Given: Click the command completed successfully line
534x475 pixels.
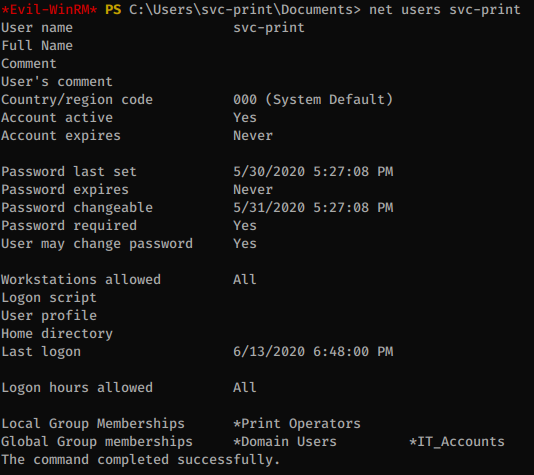Looking at the screenshot, I should pyautogui.click(x=140, y=460).
